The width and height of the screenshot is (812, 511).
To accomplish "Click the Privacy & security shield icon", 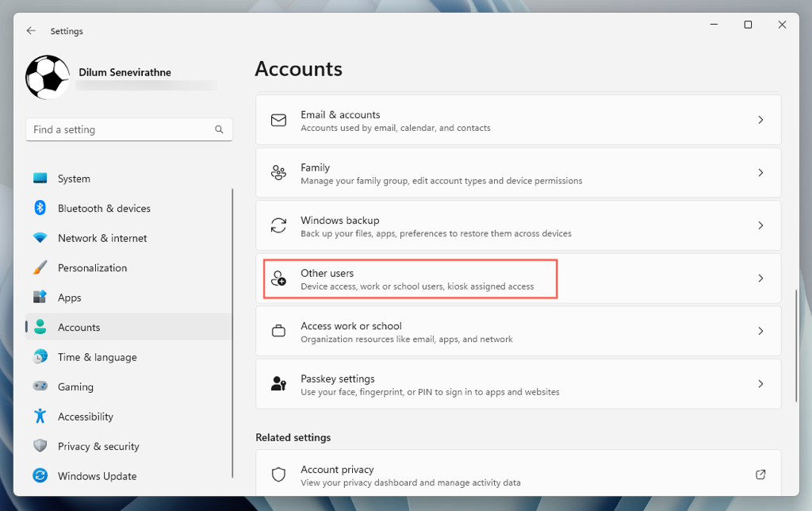I will 40,446.
